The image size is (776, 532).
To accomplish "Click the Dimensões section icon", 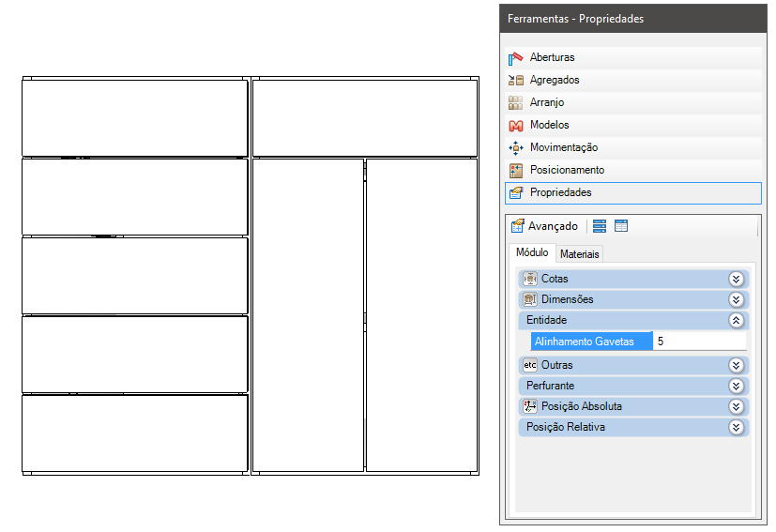I will point(530,300).
